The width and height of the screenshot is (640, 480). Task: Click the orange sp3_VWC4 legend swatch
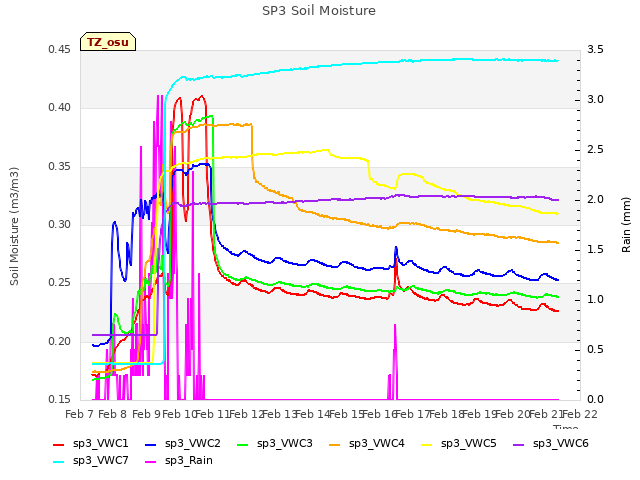click(335, 444)
